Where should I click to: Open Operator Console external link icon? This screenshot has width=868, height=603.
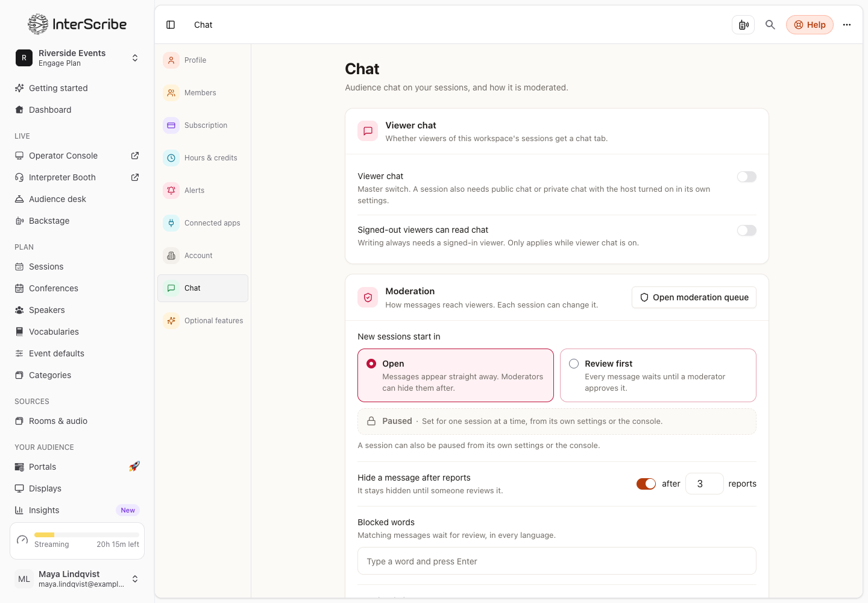[135, 156]
